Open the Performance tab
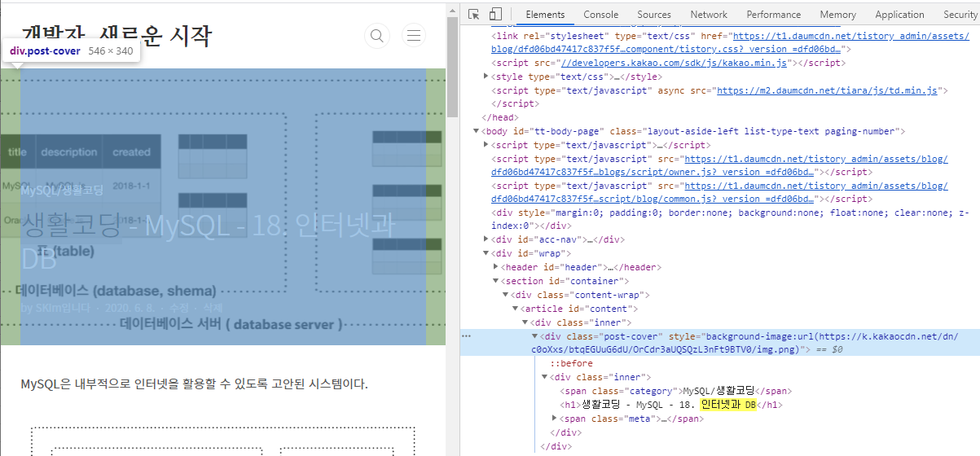Viewport: 980px width, 456px height. pos(773,15)
